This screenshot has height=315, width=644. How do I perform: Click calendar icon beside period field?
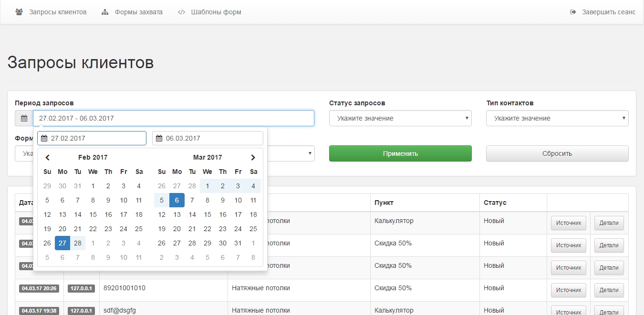pyautogui.click(x=24, y=118)
